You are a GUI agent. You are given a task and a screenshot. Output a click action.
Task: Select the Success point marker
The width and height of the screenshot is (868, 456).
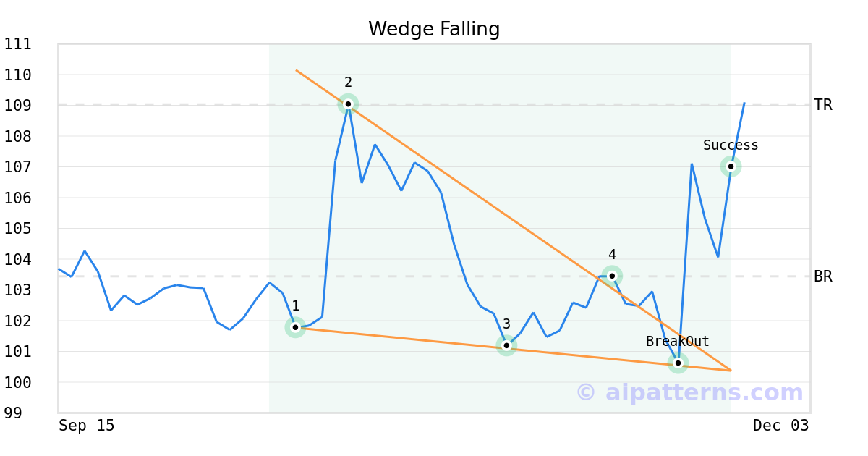point(731,166)
